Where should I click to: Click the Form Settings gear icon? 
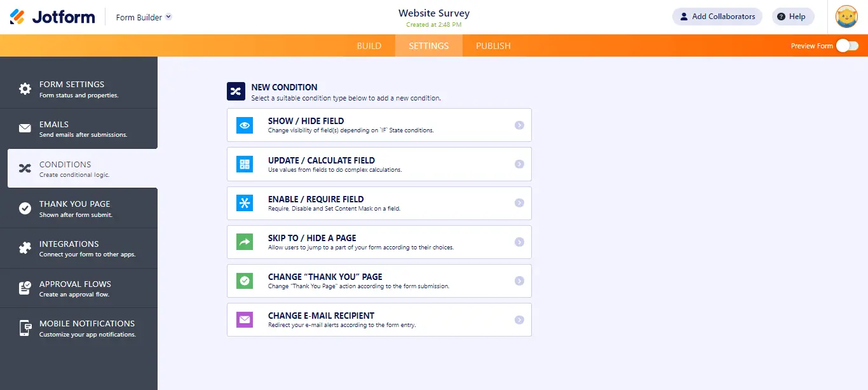click(25, 89)
